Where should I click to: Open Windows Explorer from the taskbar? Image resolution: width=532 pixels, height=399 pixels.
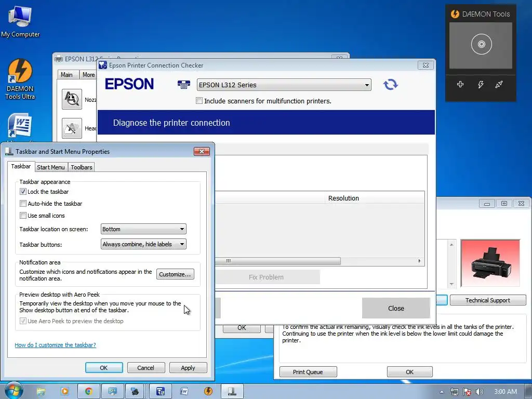41,392
